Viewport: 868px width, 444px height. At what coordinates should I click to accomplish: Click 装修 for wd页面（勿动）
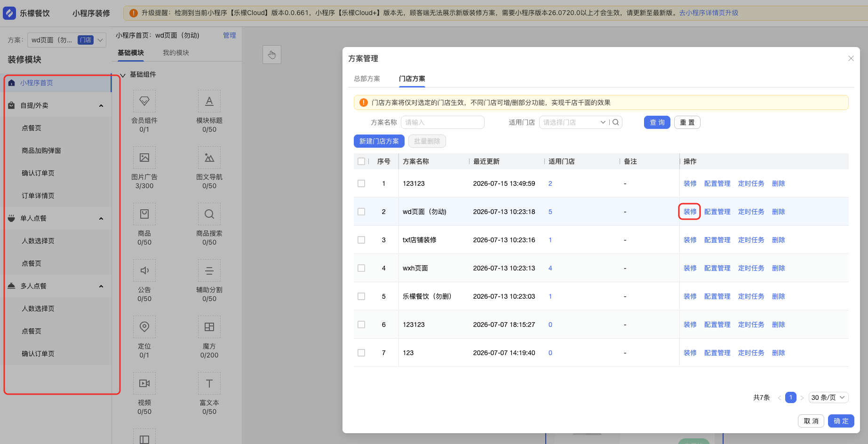click(690, 212)
